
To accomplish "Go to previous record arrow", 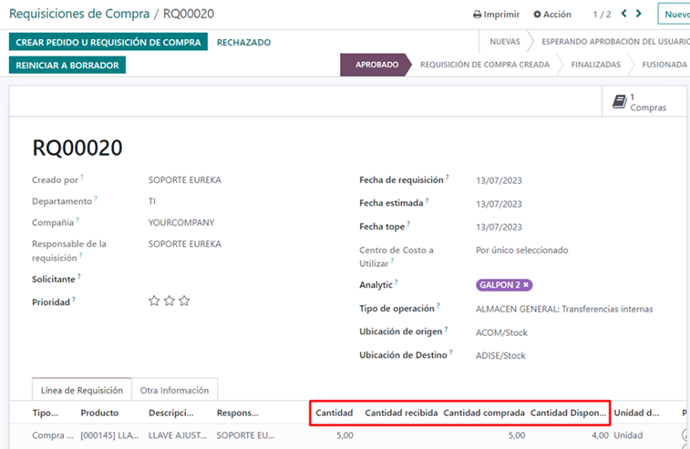I will pyautogui.click(x=625, y=14).
